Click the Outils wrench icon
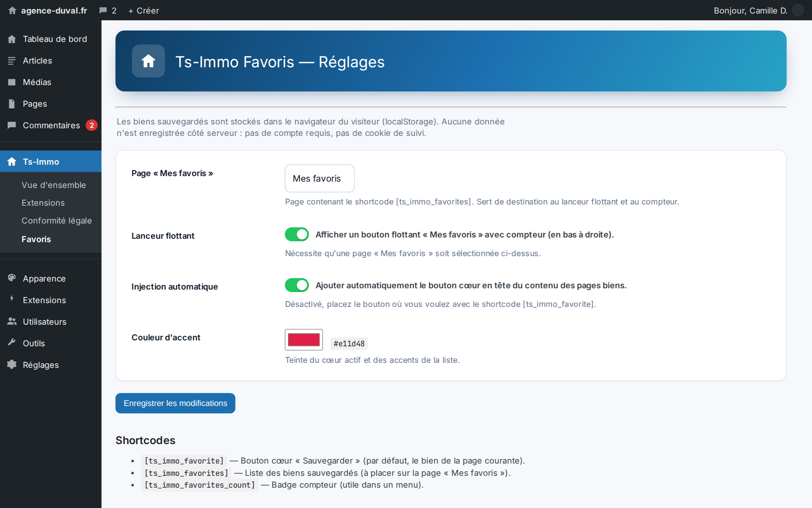 (x=12, y=342)
